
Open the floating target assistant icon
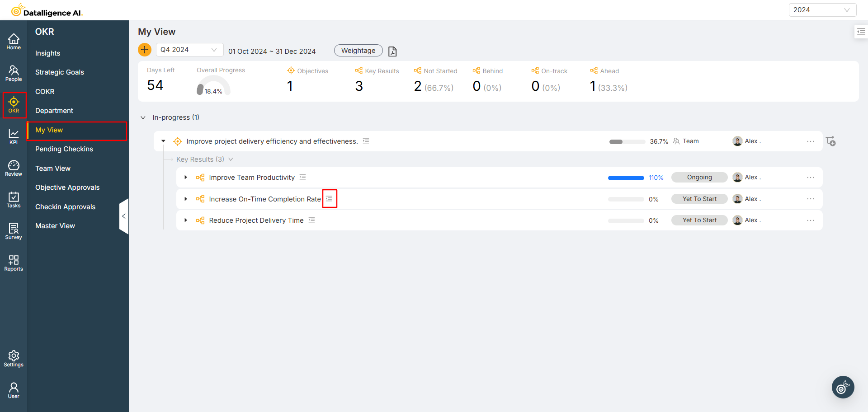pos(843,387)
